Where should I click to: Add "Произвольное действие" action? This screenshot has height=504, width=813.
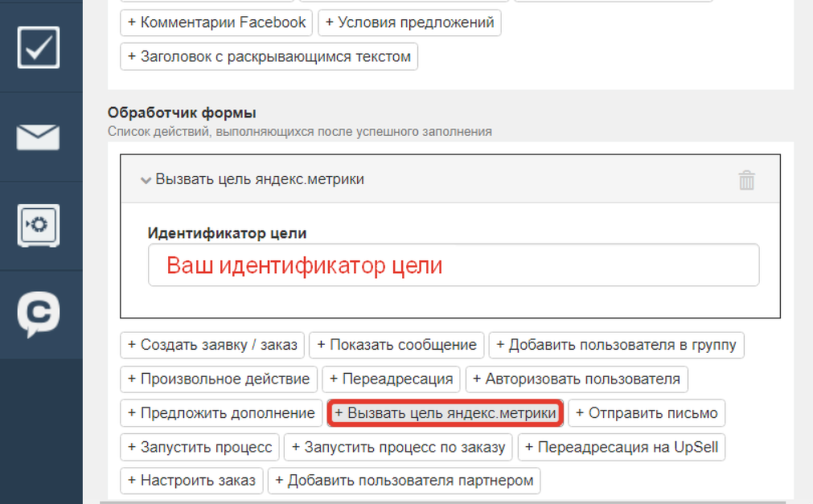tap(219, 379)
